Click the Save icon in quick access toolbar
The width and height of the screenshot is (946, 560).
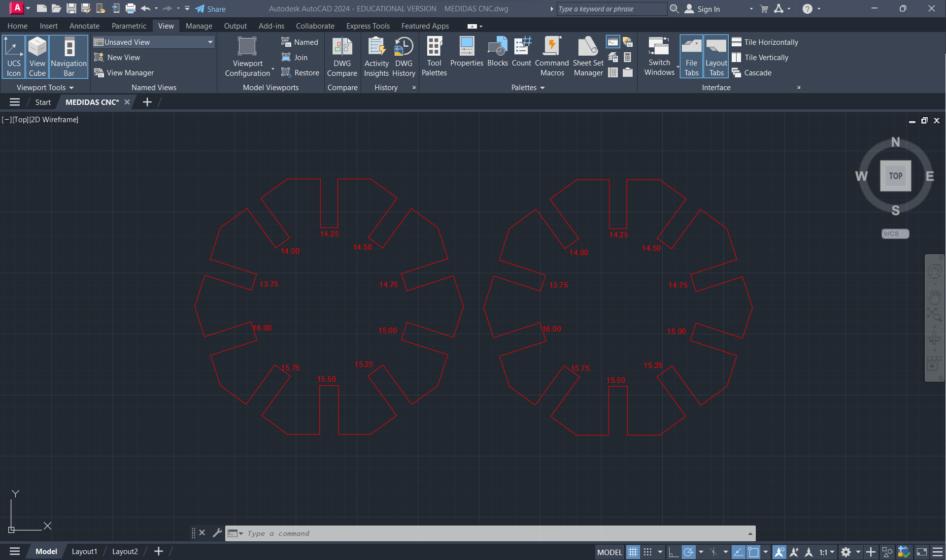[71, 8]
